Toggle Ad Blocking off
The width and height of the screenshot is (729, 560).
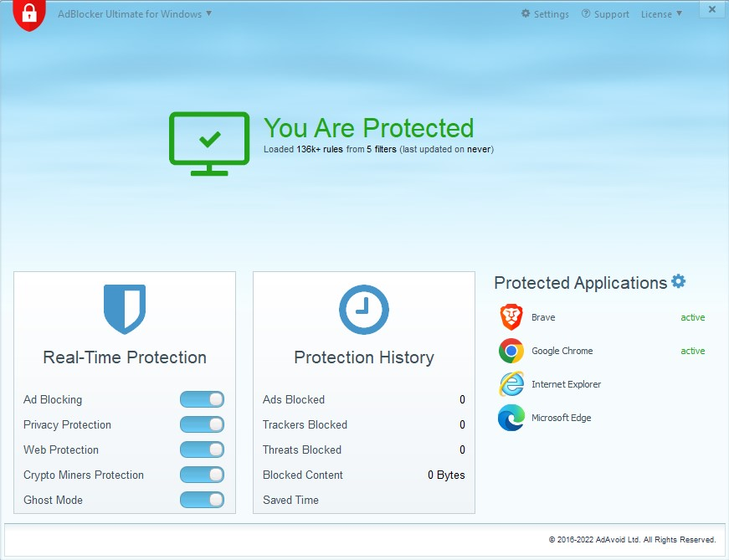tap(203, 399)
